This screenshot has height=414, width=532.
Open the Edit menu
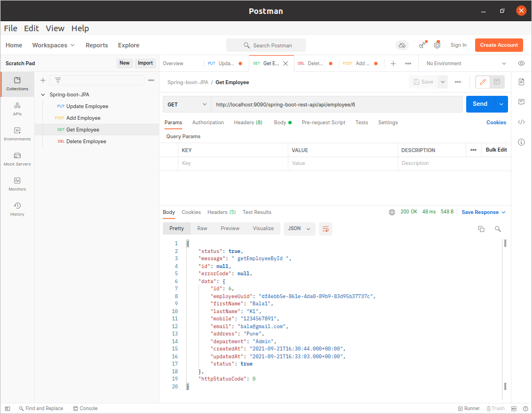pyautogui.click(x=31, y=28)
